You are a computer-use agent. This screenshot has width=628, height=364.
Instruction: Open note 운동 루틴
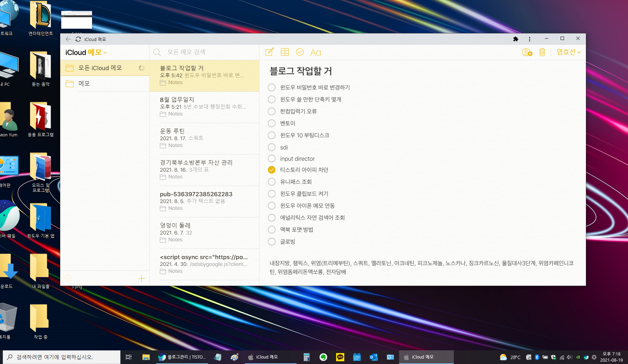coord(204,138)
